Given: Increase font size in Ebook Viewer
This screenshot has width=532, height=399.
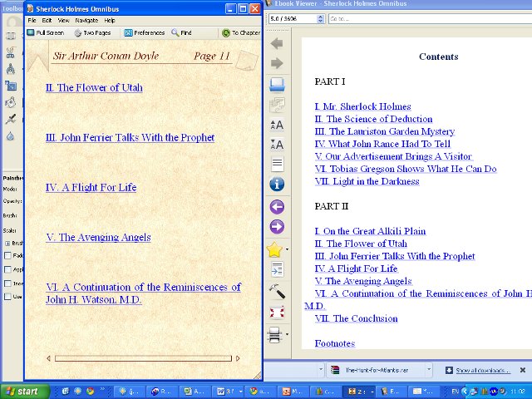Looking at the screenshot, I should 277,125.
